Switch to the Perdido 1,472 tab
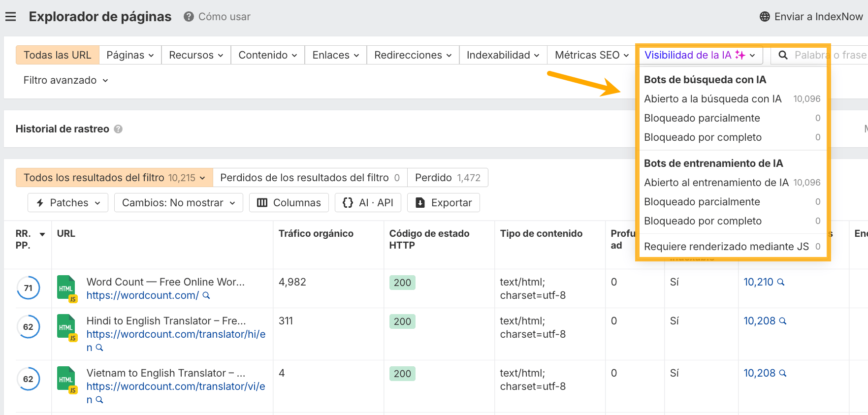868x415 pixels. pyautogui.click(x=448, y=178)
